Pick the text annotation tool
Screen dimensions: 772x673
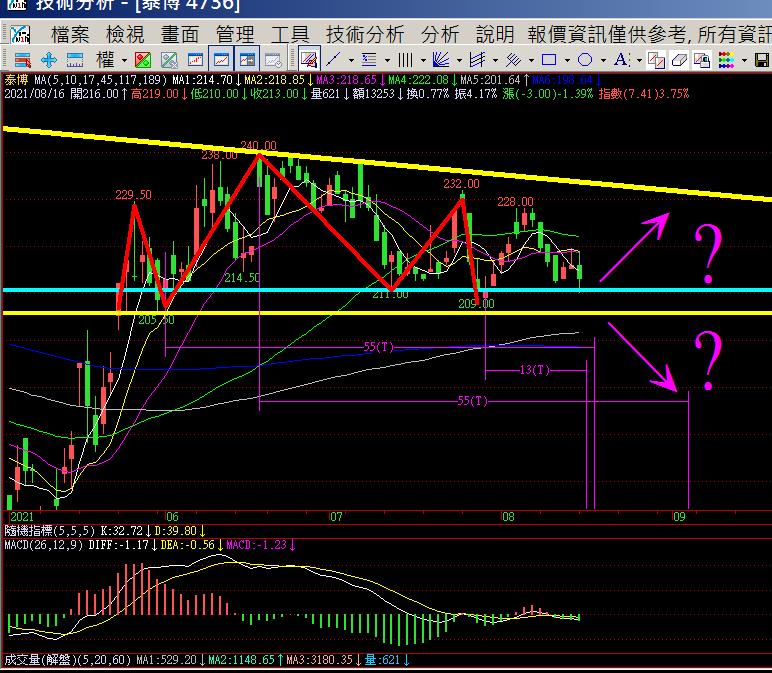(x=621, y=60)
